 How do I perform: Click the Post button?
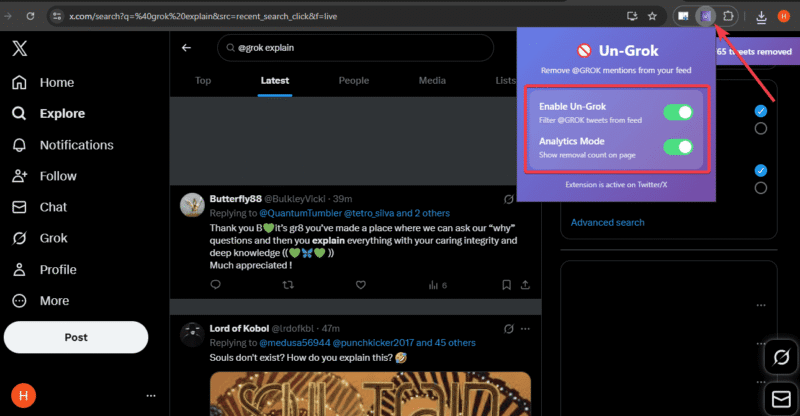pos(76,337)
